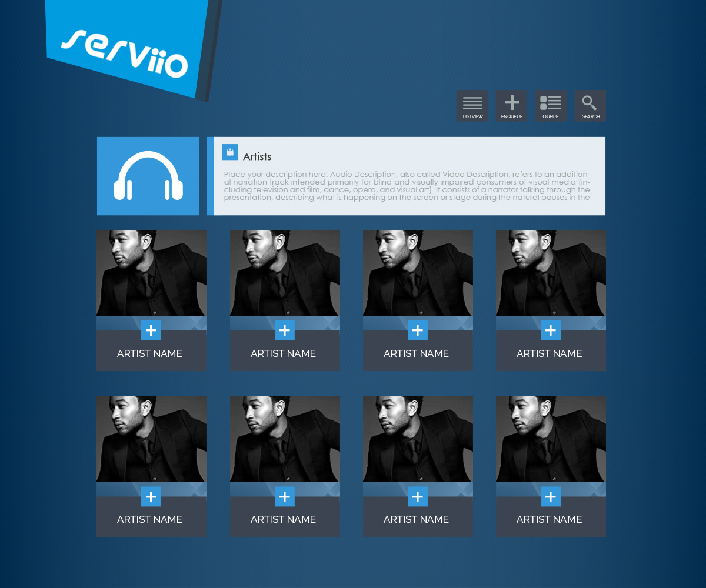Open the fourth artist portrait in the bottom row

pyautogui.click(x=551, y=438)
